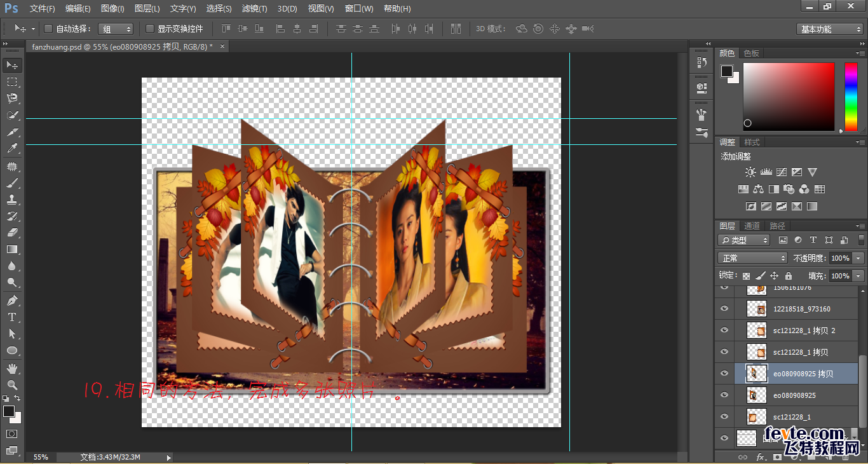Select the Spot Healing Brush tool
Image resolution: width=868 pixels, height=464 pixels.
(12, 167)
